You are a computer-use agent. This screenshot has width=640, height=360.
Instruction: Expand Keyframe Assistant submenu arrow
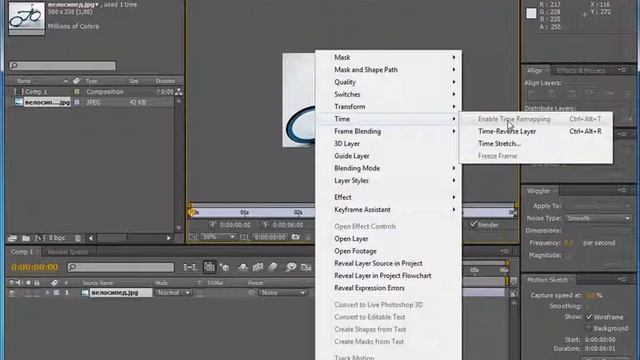pos(453,210)
